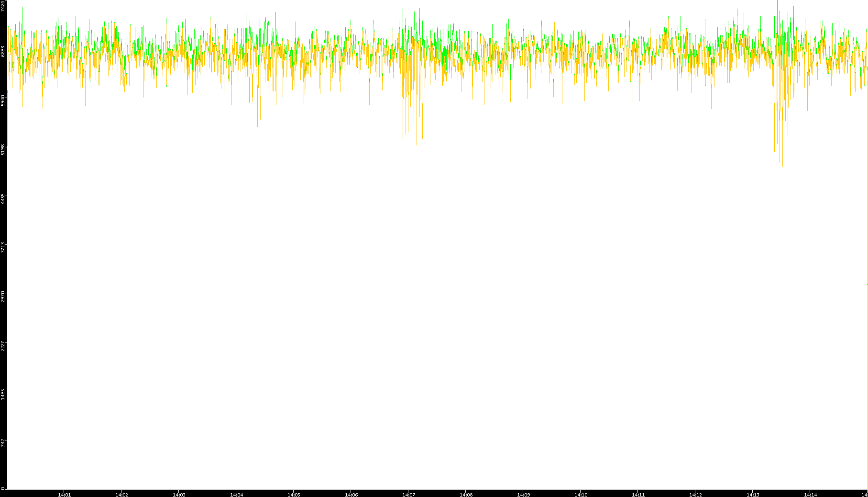Click the 5198 Y-axis value label

pyautogui.click(x=3, y=149)
